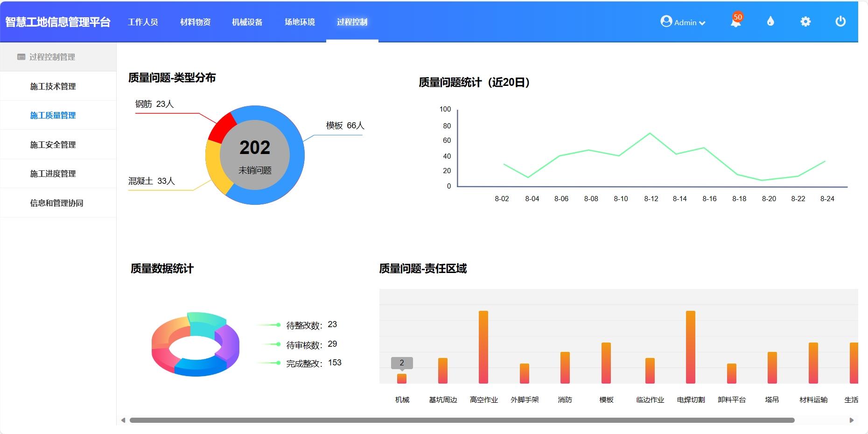Click the water drop theme icon
The height and width of the screenshot is (434, 868).
[x=770, y=21]
